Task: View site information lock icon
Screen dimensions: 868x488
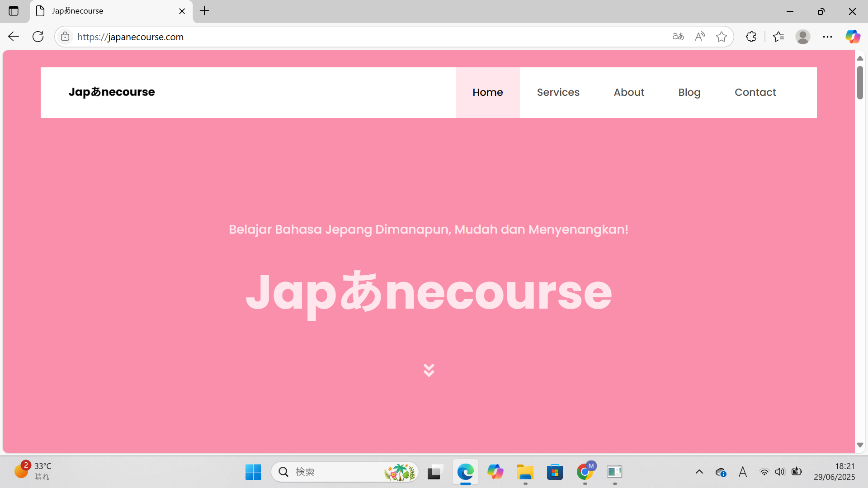Action: tap(65, 37)
